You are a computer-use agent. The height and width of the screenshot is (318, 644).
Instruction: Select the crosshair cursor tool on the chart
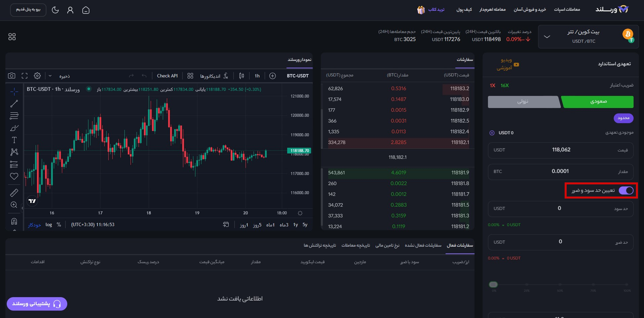coord(14,91)
